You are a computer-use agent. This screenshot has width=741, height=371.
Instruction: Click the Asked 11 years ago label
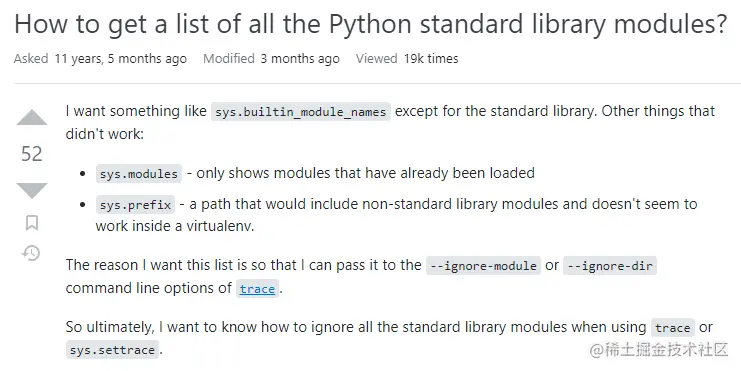100,59
